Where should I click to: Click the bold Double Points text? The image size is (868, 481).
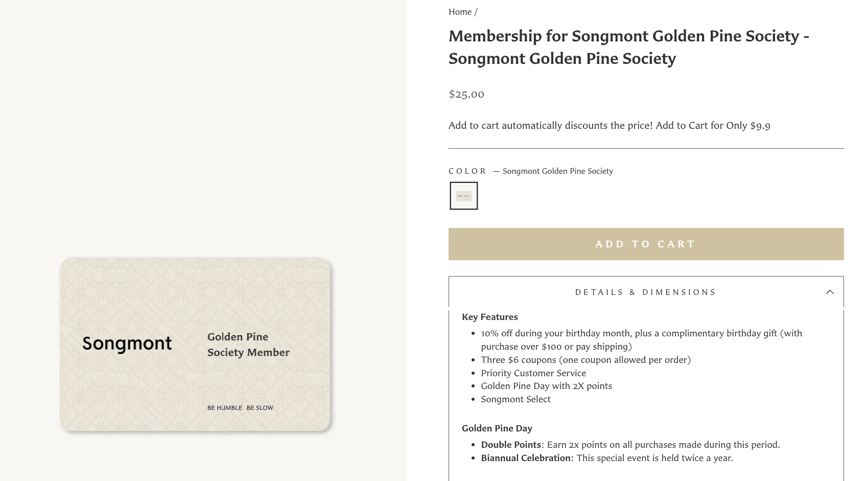click(x=511, y=445)
